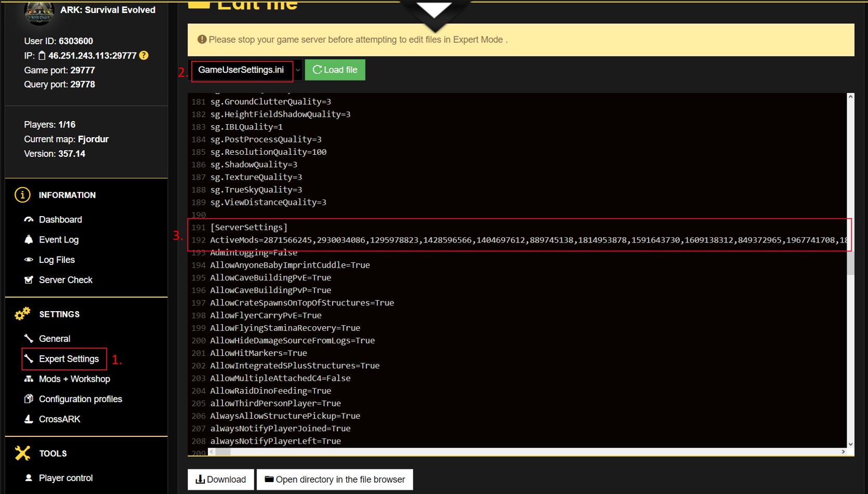Viewport: 868px width, 494px height.
Task: Click the Tools crossed wrench icon
Action: coord(22,453)
